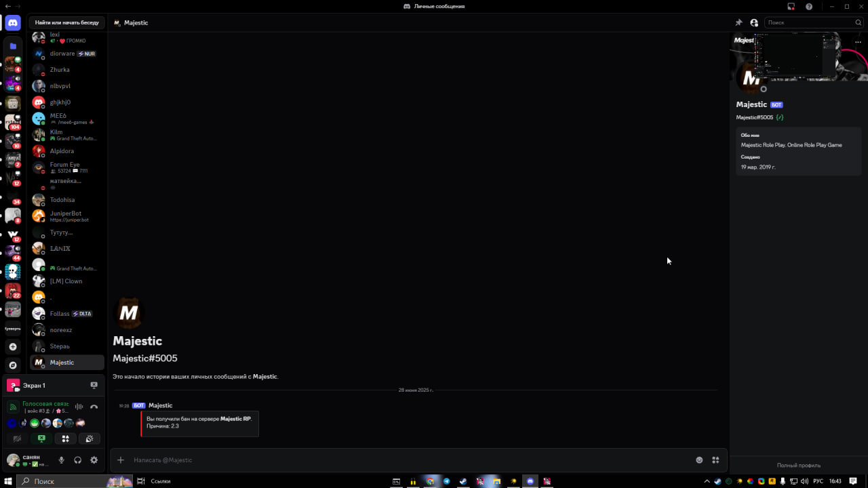The width and height of the screenshot is (868, 488).
Task: Click 'Найти или начать беседу' button
Action: tap(67, 22)
